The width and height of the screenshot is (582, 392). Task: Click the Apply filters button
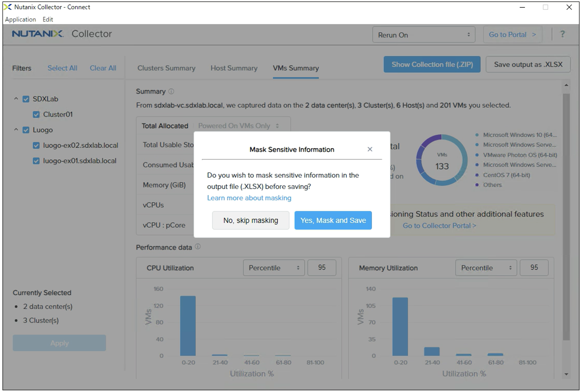[x=59, y=343]
